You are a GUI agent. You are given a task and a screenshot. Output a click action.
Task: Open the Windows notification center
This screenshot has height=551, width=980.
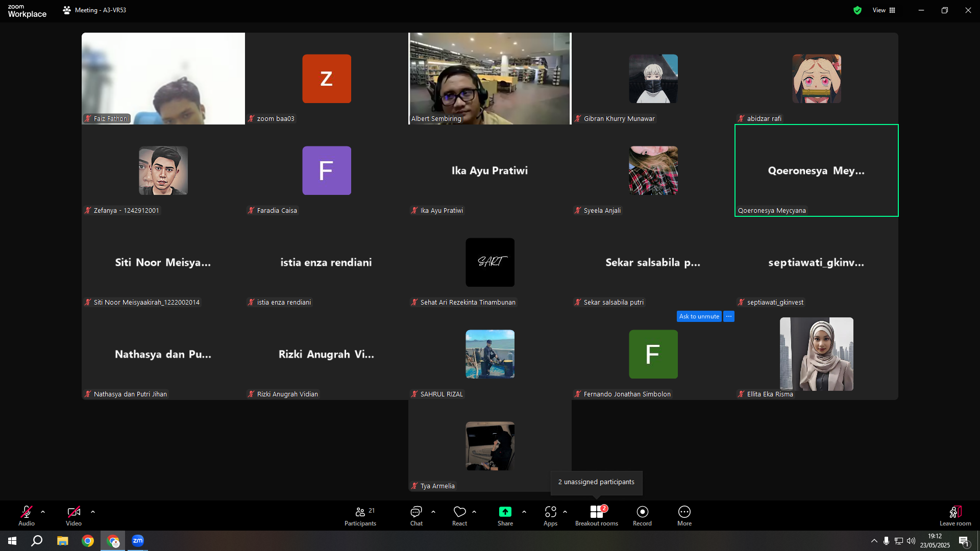point(964,541)
